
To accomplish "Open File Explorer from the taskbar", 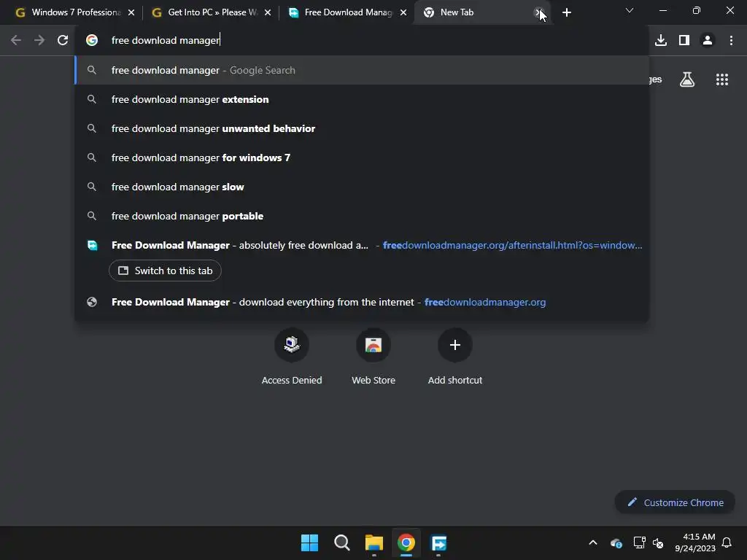I will [374, 542].
